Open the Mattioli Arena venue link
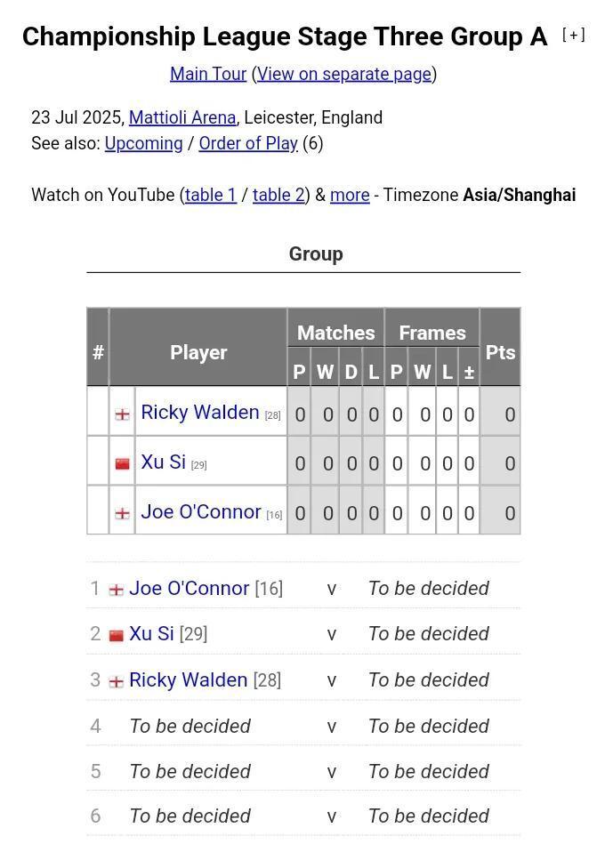Image resolution: width=605 pixels, height=868 pixels. tap(182, 117)
